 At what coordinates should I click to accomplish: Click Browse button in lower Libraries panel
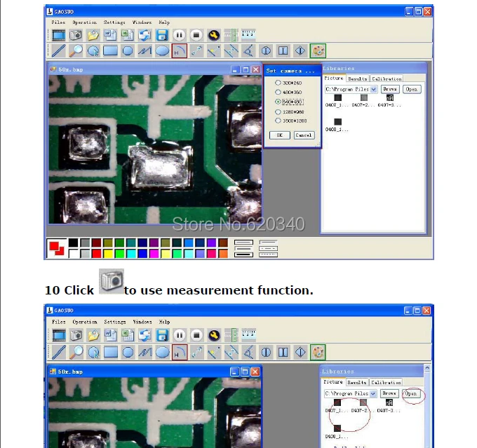389,393
